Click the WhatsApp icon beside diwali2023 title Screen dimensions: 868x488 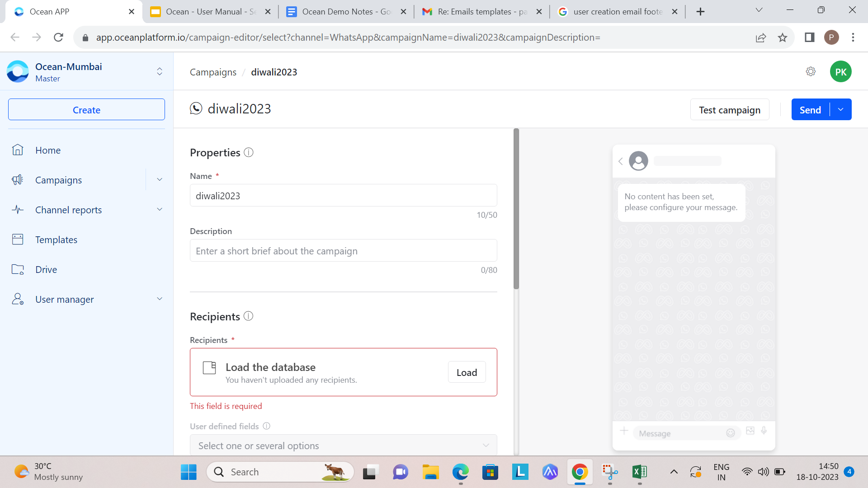click(196, 108)
